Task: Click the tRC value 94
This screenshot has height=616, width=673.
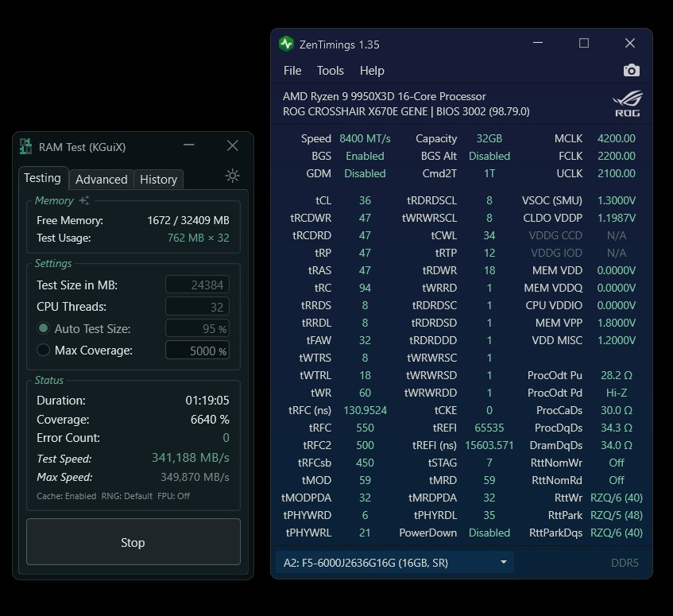Action: coord(365,288)
